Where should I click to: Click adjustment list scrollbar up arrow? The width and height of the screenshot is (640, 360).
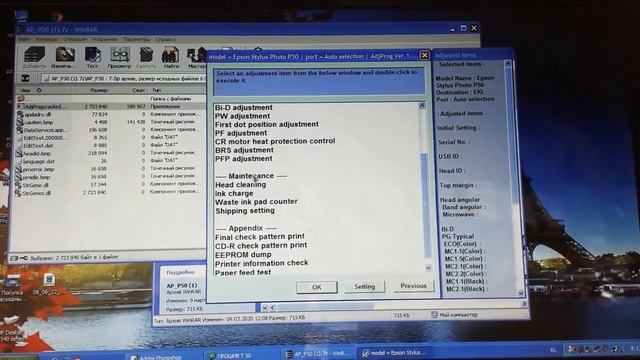[422, 106]
